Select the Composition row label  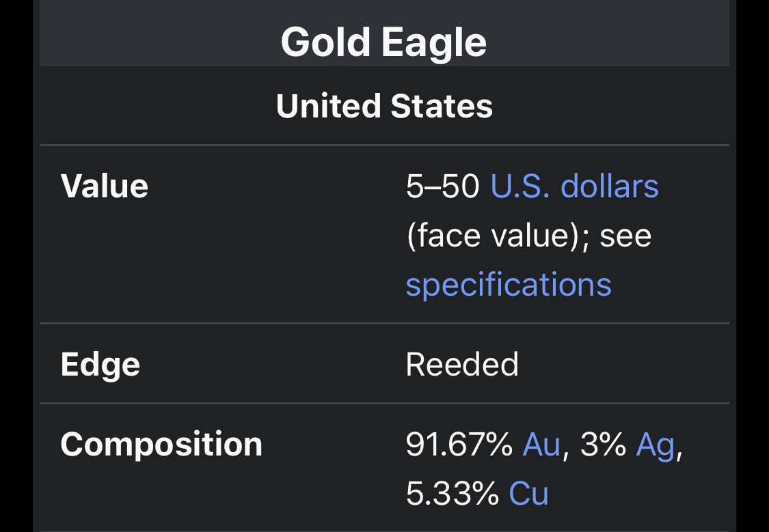[x=161, y=445]
